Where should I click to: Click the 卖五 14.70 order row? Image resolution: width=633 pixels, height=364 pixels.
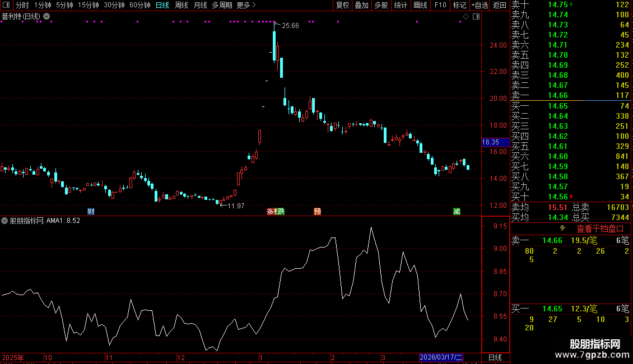(570, 55)
